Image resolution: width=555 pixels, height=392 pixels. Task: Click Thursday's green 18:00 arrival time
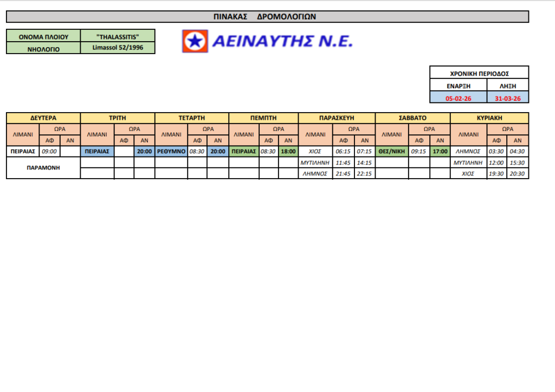click(x=288, y=152)
